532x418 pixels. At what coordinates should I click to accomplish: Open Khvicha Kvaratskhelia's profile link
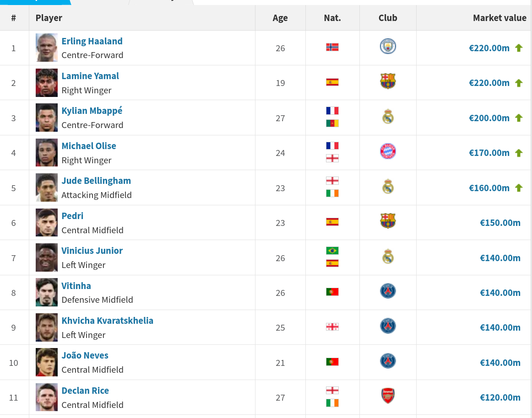(107, 321)
